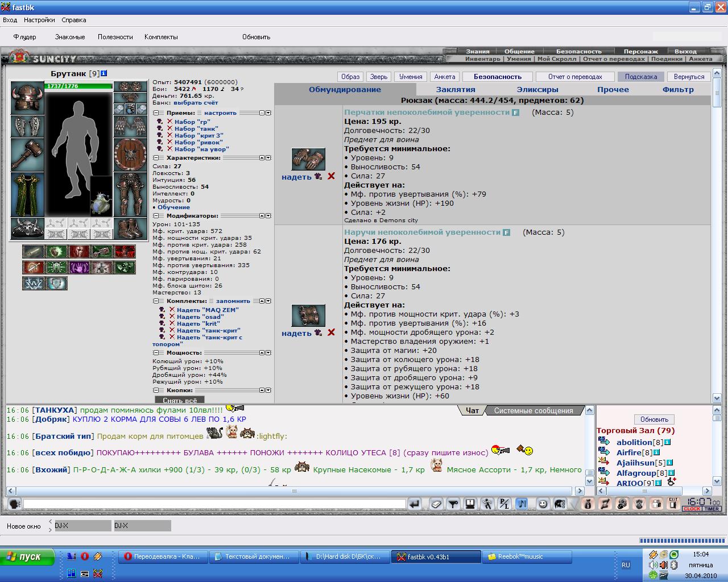Click the Переодевалка Opera taskbar button
This screenshot has height=582, width=728.
[x=163, y=556]
